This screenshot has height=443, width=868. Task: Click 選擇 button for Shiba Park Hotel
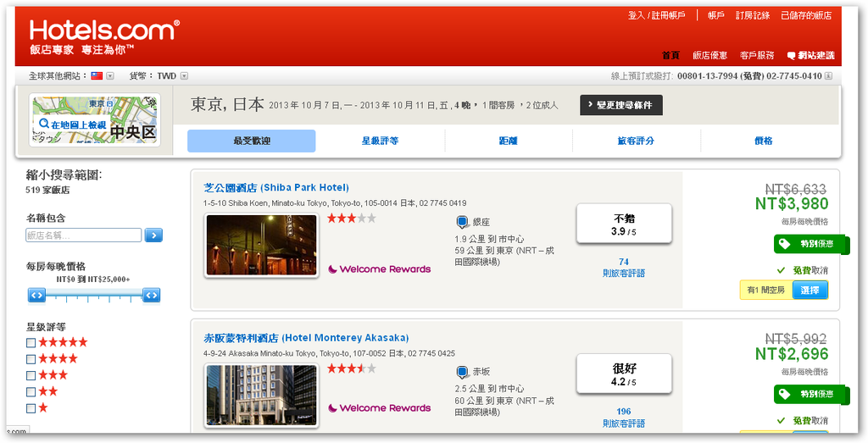(x=810, y=290)
